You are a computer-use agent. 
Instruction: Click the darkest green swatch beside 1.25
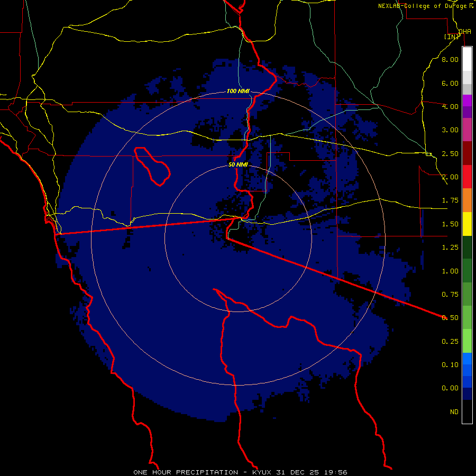[x=467, y=248]
